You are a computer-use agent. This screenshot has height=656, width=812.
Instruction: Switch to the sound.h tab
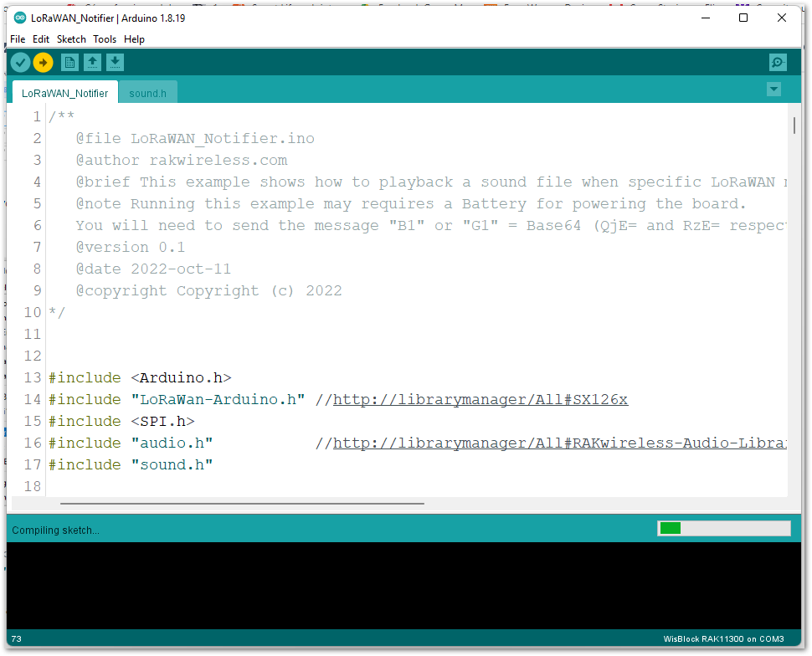coord(147,93)
